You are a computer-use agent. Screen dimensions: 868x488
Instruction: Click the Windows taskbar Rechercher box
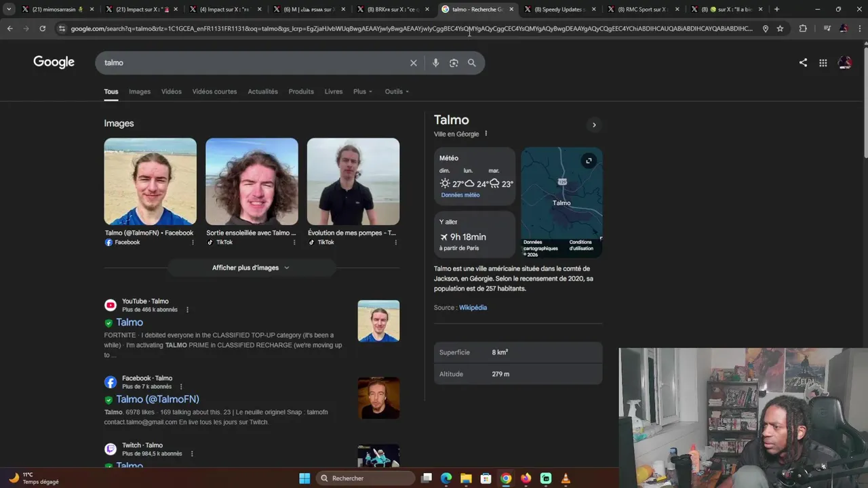coord(366,478)
